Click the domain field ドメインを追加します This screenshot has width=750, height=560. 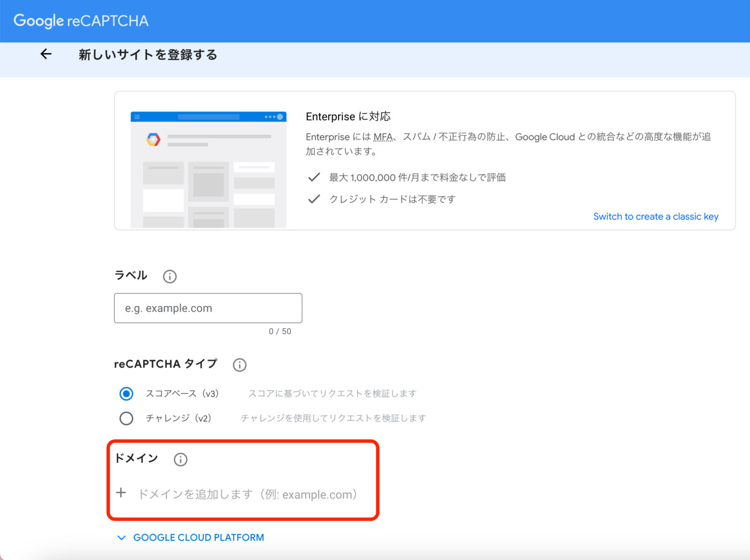click(x=248, y=494)
